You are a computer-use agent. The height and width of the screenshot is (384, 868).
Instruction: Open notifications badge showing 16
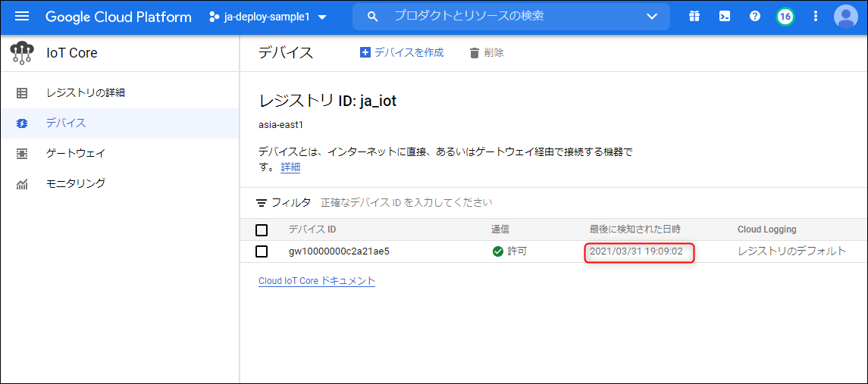785,17
